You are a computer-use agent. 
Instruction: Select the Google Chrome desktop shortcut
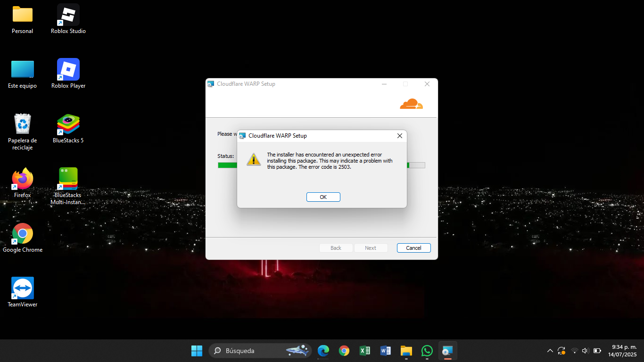pos(23,238)
